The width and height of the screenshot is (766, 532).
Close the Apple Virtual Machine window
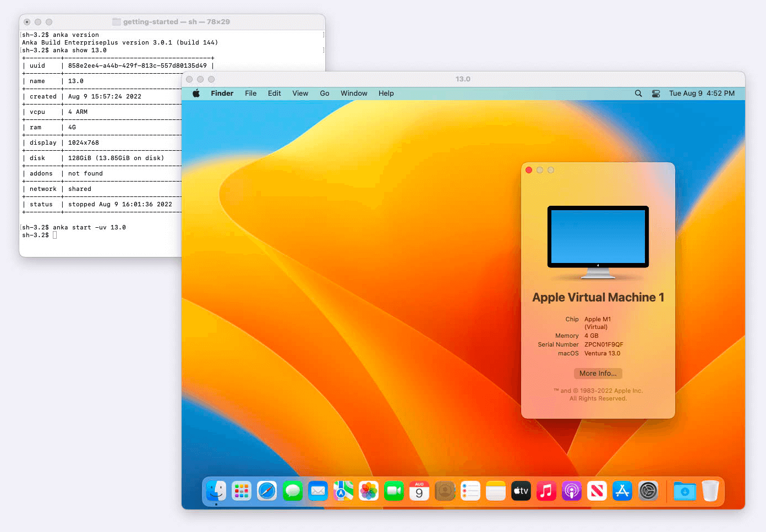point(529,170)
